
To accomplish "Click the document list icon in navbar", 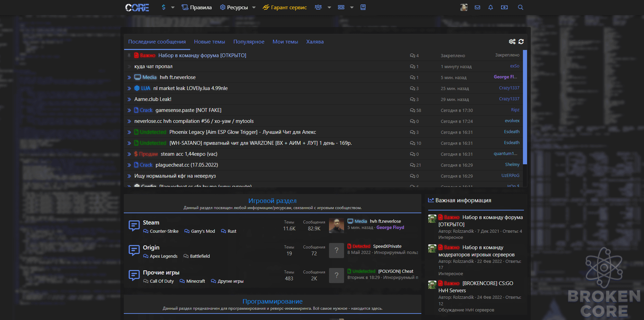I will tap(363, 7).
